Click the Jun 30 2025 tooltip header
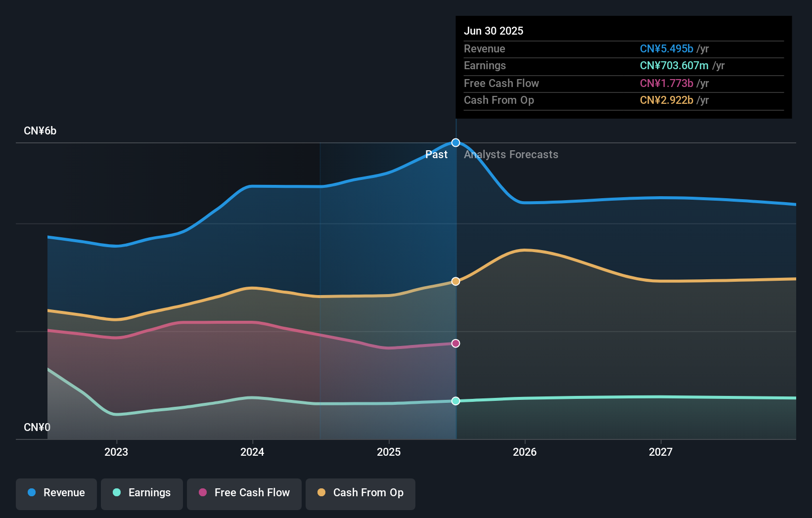 click(x=494, y=31)
